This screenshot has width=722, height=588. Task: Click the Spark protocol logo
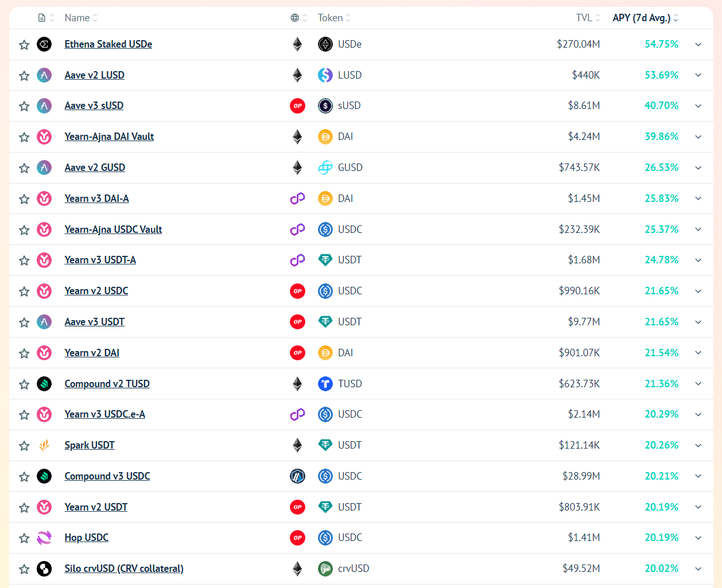[44, 445]
